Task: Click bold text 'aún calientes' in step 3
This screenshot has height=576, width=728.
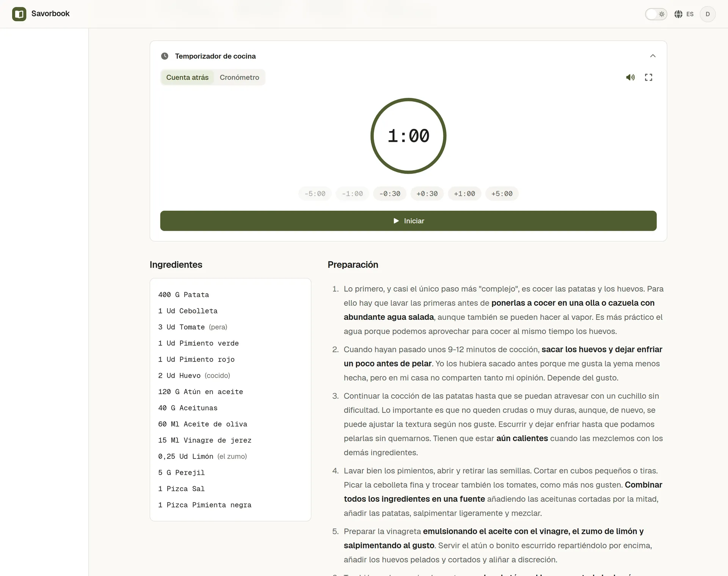Action: (522, 438)
